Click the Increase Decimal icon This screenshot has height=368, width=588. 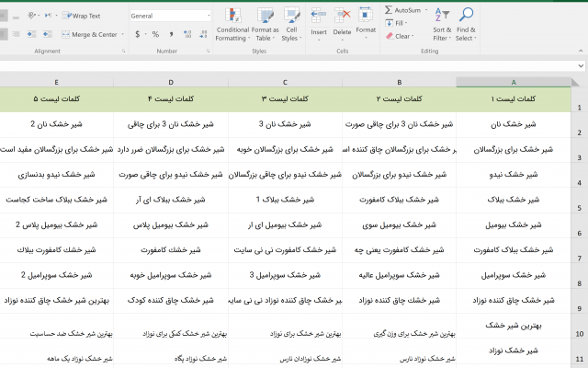point(187,35)
